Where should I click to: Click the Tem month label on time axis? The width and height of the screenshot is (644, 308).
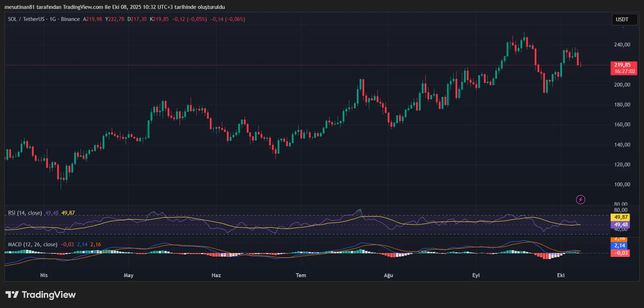coord(301,275)
